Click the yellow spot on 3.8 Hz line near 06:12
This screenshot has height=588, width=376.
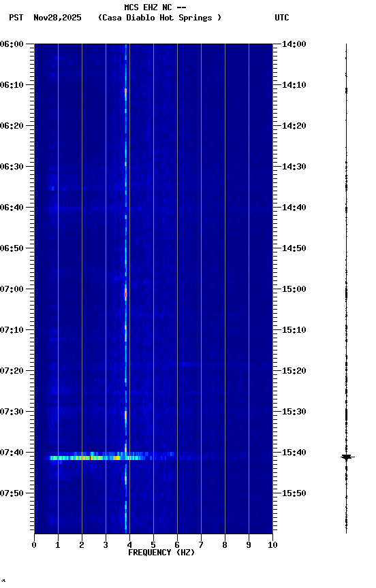pyautogui.click(x=126, y=93)
